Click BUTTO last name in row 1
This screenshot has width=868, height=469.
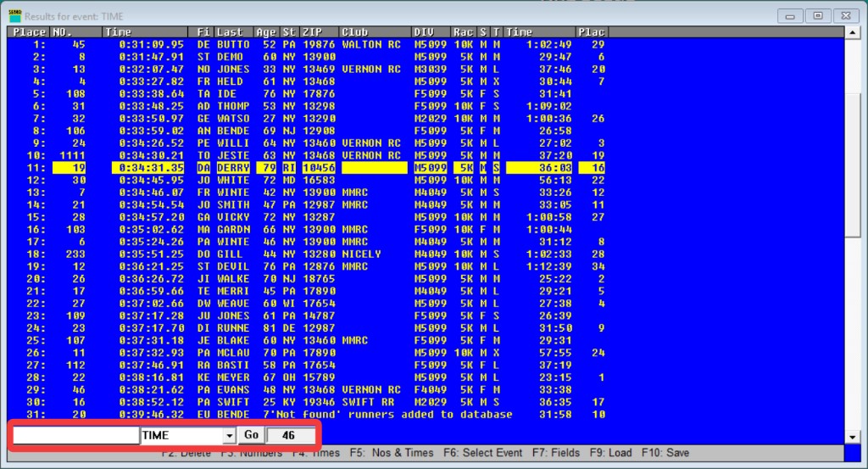[233, 44]
